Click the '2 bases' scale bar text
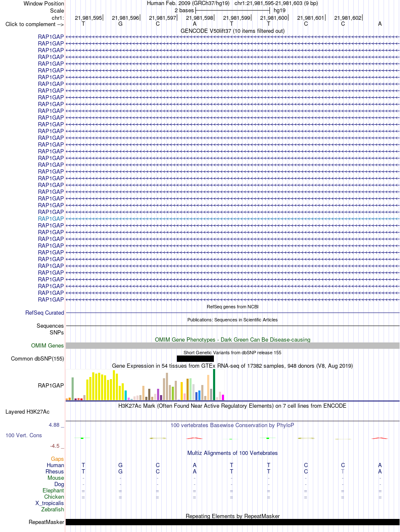Image resolution: width=400 pixels, height=532 pixels. [184, 10]
